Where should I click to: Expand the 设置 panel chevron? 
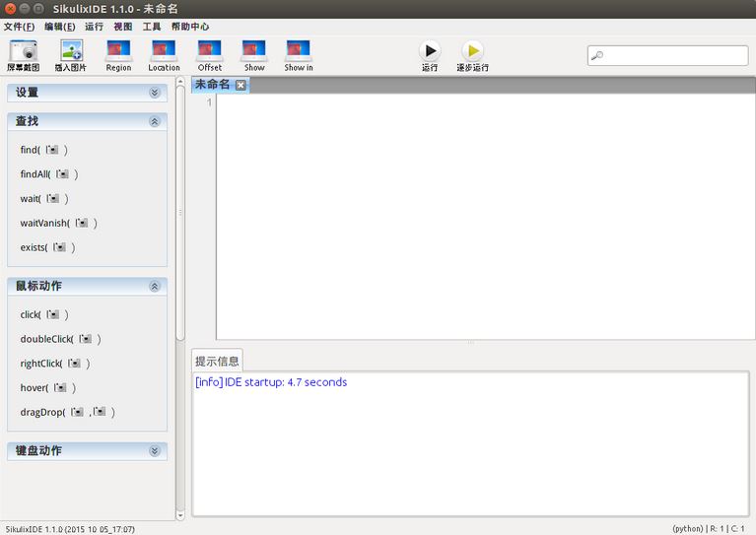click(155, 93)
